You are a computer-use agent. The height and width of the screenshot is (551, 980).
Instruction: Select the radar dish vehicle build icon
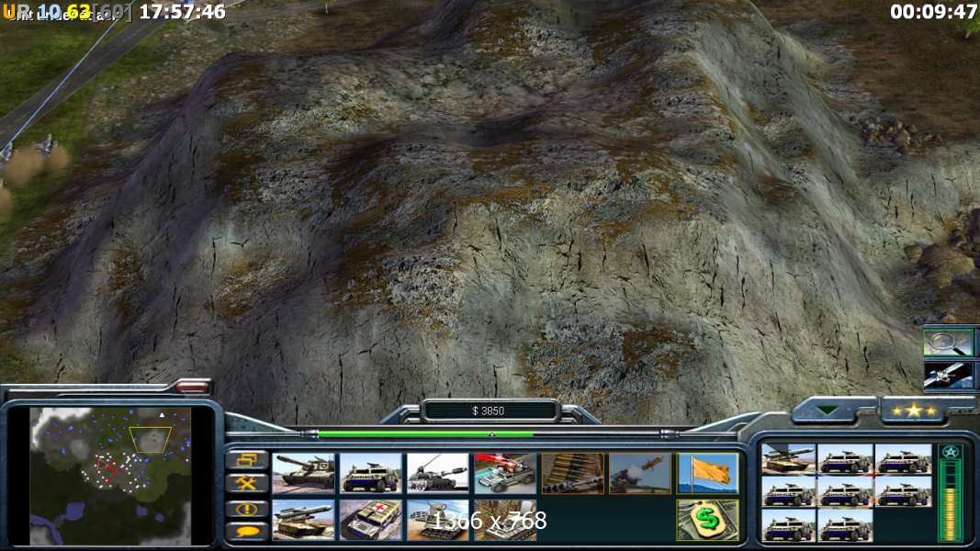coord(437,519)
